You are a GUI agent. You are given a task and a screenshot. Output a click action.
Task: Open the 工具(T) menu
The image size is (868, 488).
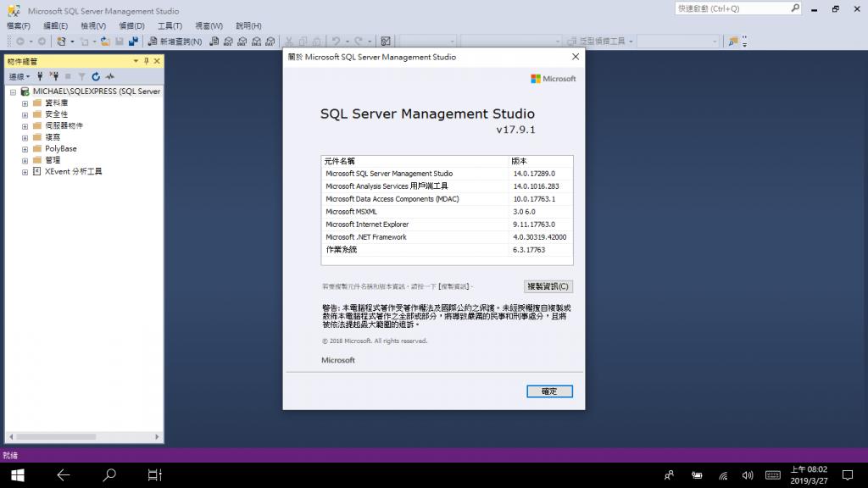point(170,26)
